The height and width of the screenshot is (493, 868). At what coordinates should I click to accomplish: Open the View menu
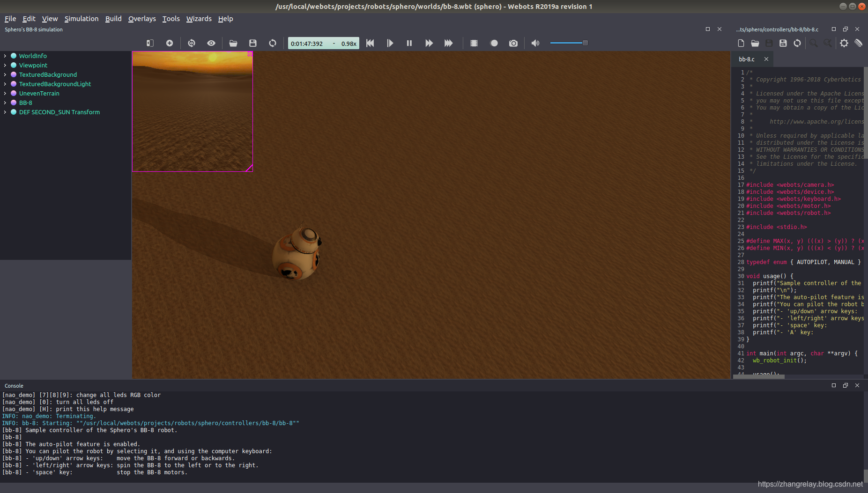pyautogui.click(x=50, y=19)
